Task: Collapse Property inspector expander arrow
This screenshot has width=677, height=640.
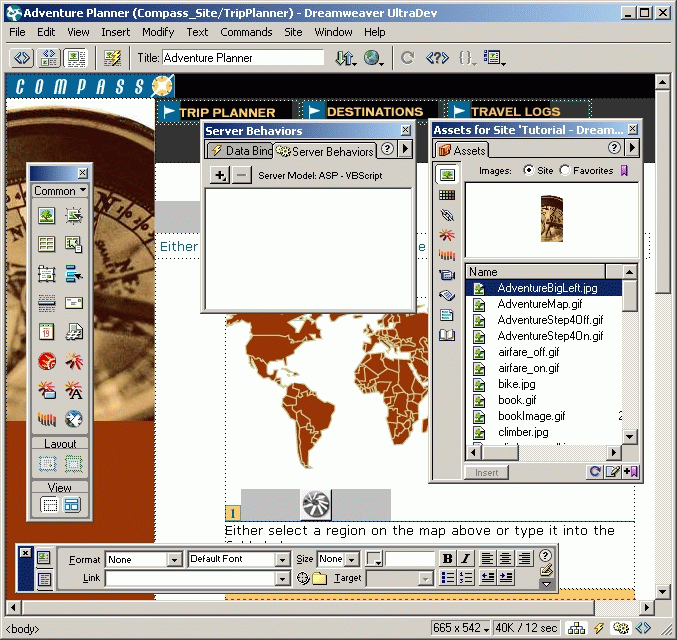Action: click(546, 584)
